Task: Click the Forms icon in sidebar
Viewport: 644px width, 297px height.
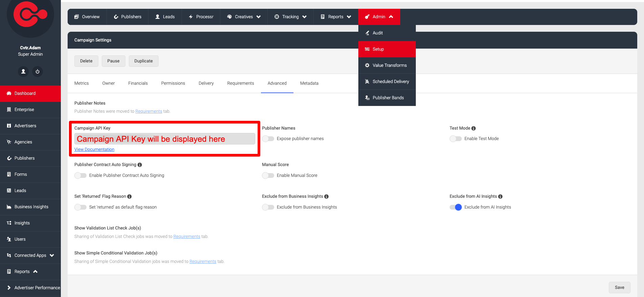Action: tap(9, 174)
